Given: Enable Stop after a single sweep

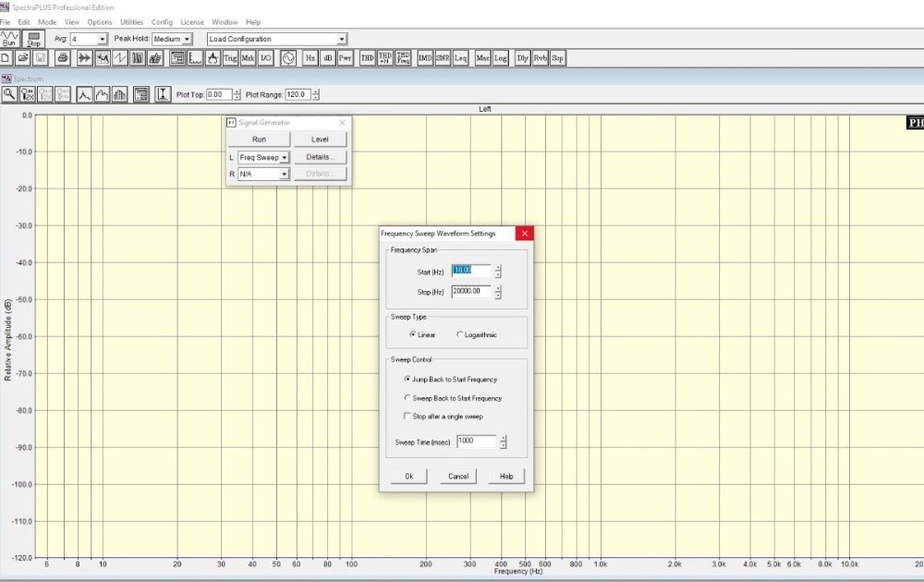Looking at the screenshot, I should point(407,417).
